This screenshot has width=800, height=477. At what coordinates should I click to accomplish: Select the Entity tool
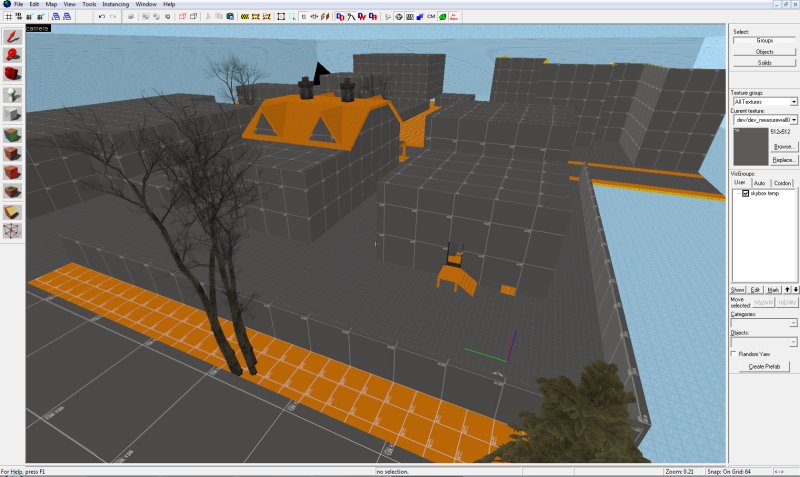click(x=12, y=94)
